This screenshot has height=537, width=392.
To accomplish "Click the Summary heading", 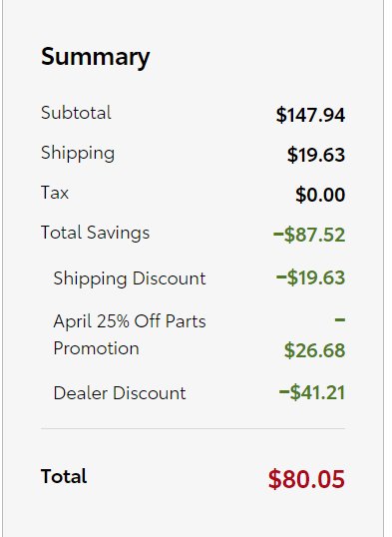I will (x=95, y=58).
